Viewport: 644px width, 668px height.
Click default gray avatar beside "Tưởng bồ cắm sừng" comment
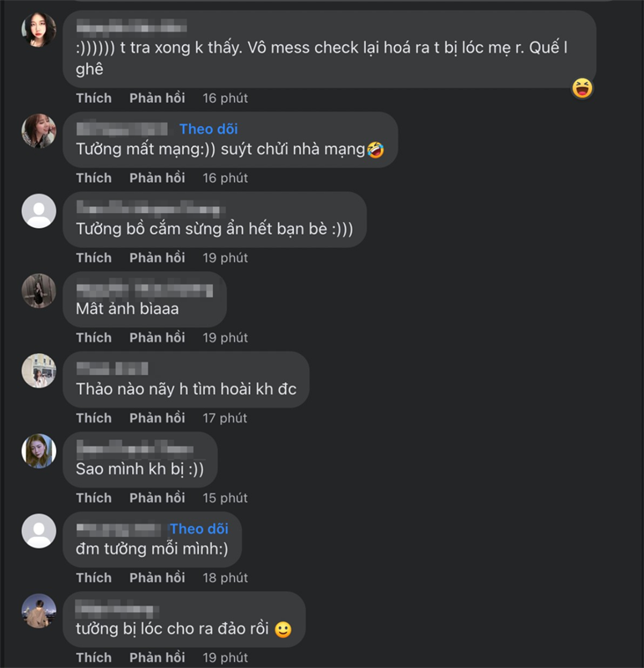(38, 210)
